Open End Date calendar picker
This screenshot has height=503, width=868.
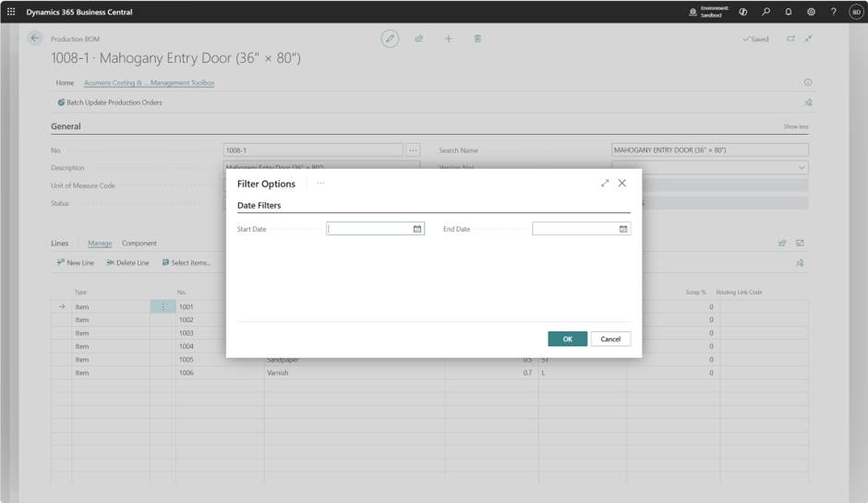pyautogui.click(x=623, y=229)
